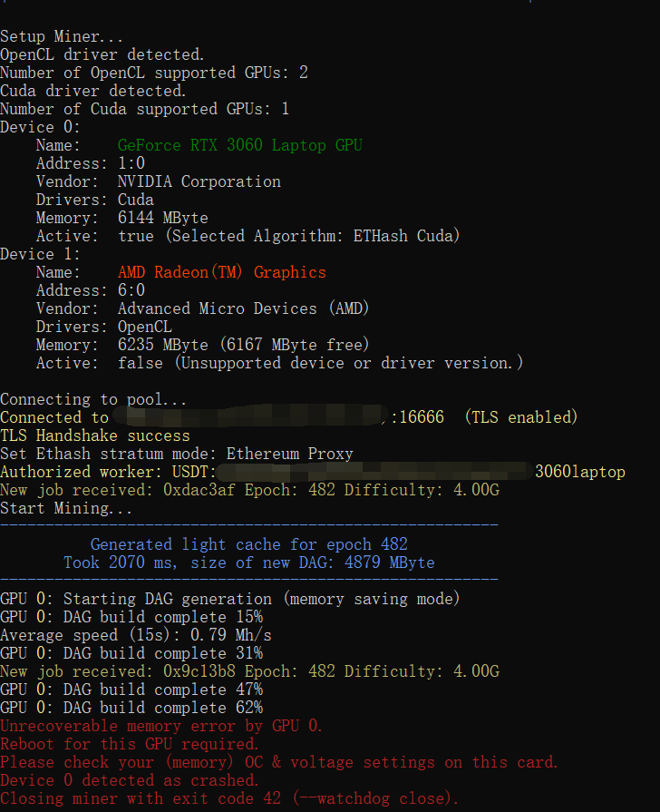Screen dimensions: 660x812
Task: Click red 'AMD Radeon(TM) Graphics' name
Action: click(221, 272)
